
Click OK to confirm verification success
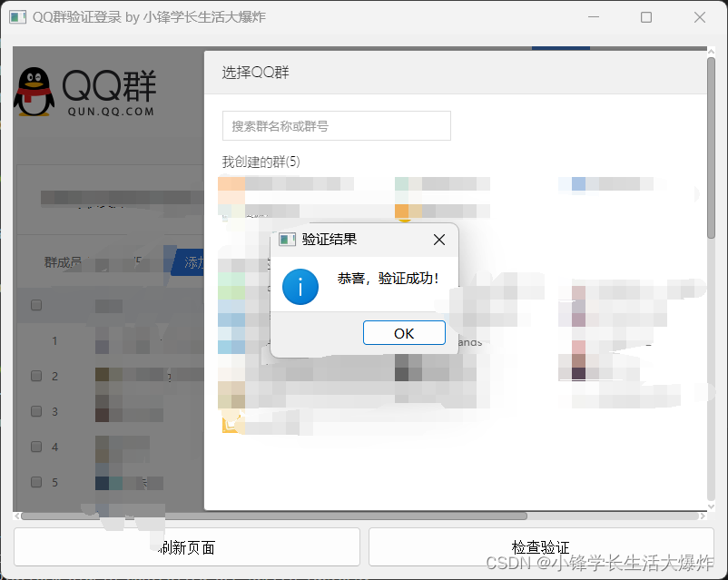click(x=403, y=332)
